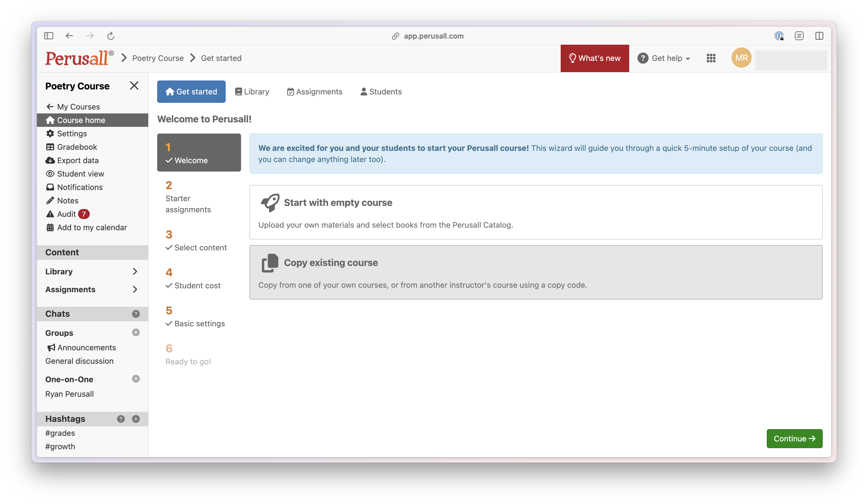Add a One-on-One chat with plus icon

[x=136, y=379]
